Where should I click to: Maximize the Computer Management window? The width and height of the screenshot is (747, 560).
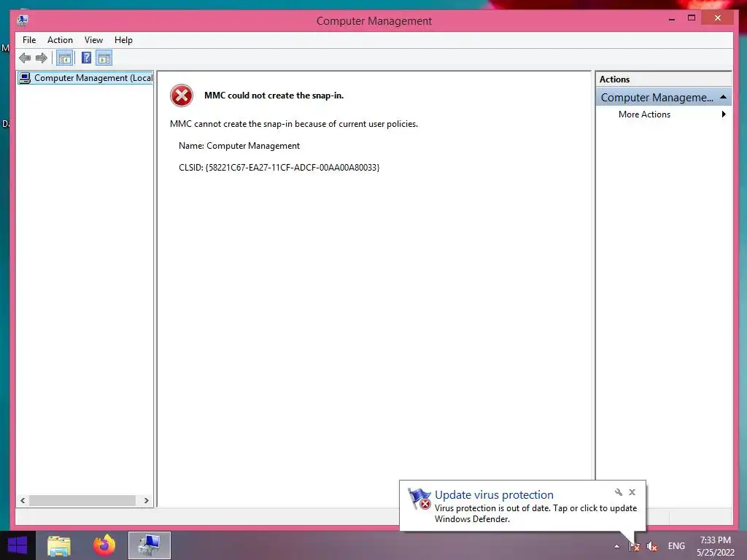tap(692, 18)
